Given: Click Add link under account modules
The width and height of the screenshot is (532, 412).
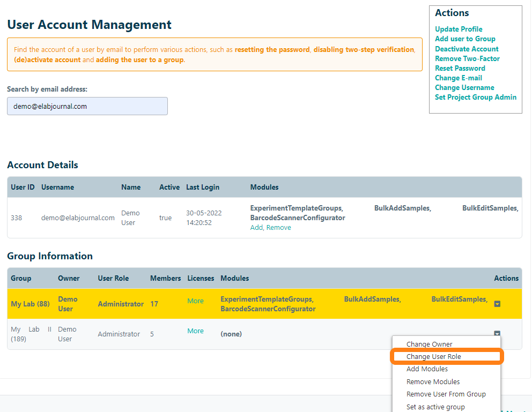Looking at the screenshot, I should pos(256,228).
